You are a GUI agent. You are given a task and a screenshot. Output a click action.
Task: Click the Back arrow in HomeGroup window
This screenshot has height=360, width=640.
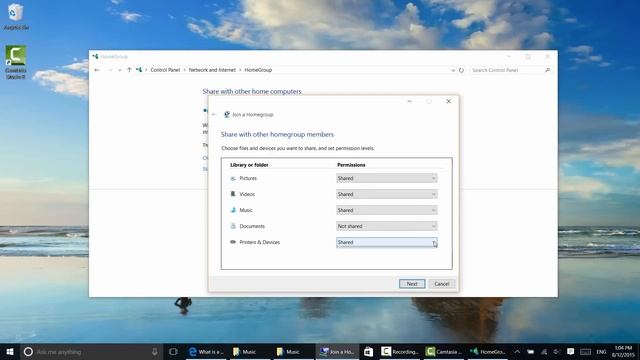point(97,70)
